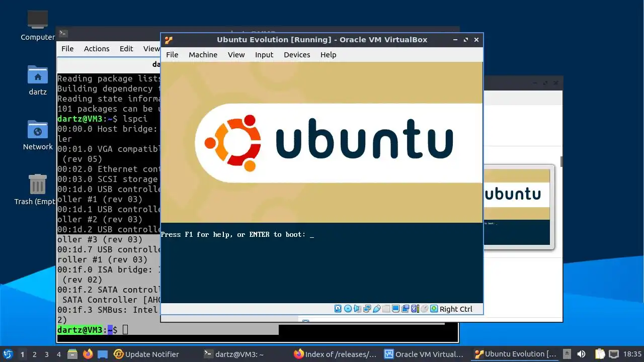Click the Ubuntu boot prompt in VM screen
Viewport: 644px width, 362px height.
pos(237,234)
